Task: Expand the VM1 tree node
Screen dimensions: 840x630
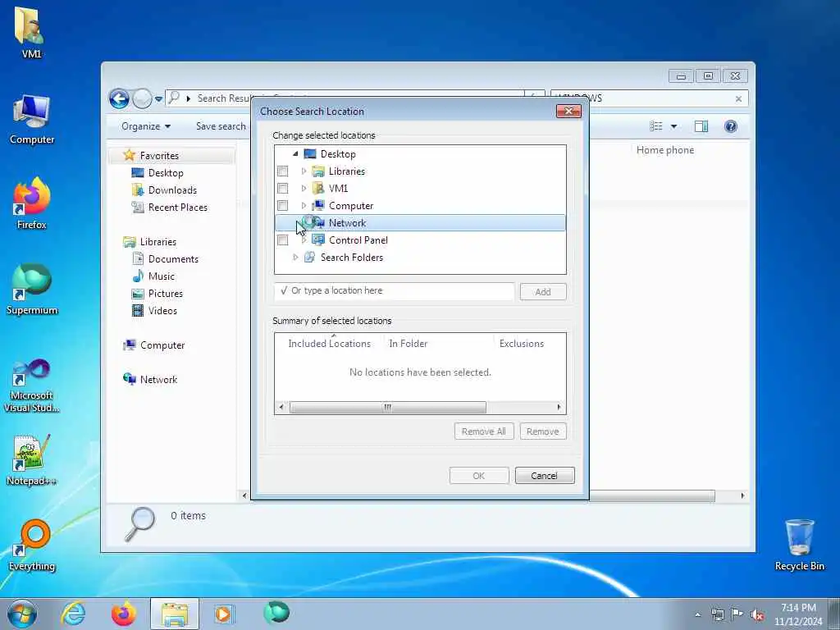Action: coord(304,189)
